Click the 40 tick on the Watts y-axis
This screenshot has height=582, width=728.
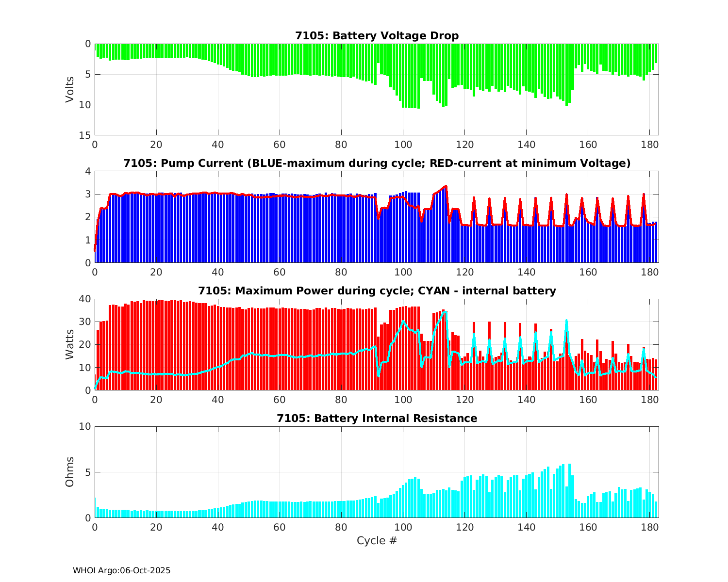pos(85,299)
